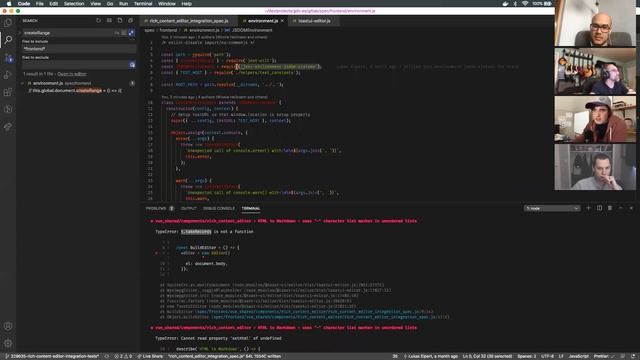Refresh the search results

98,20
